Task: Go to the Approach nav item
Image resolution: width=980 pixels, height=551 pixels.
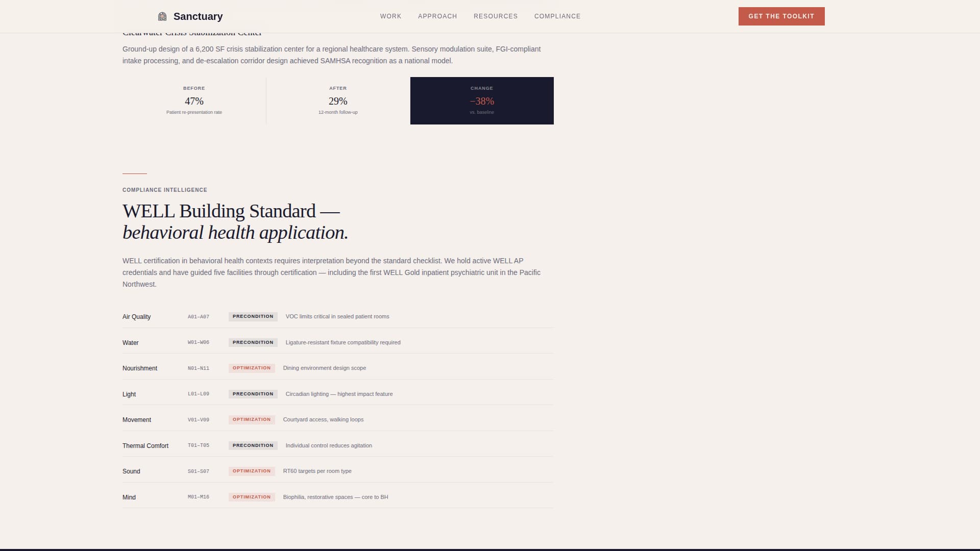Action: coord(437,16)
